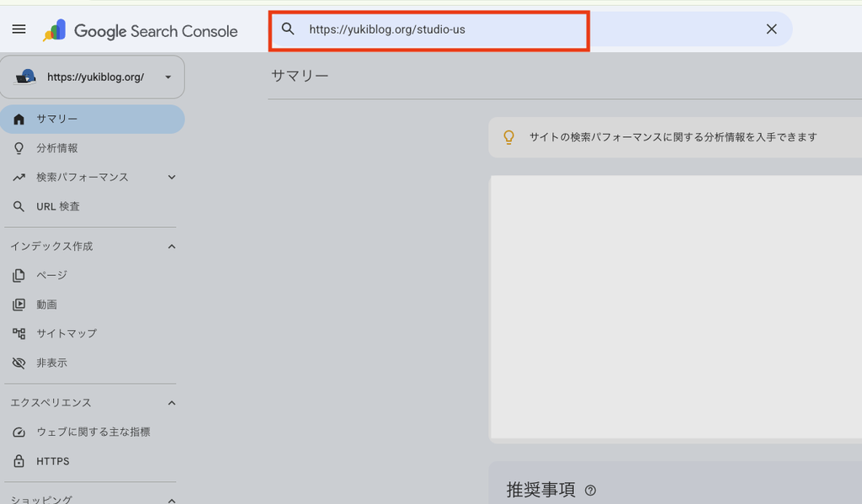Click the yukiblog property favicon
The image size is (862, 504).
click(x=25, y=77)
